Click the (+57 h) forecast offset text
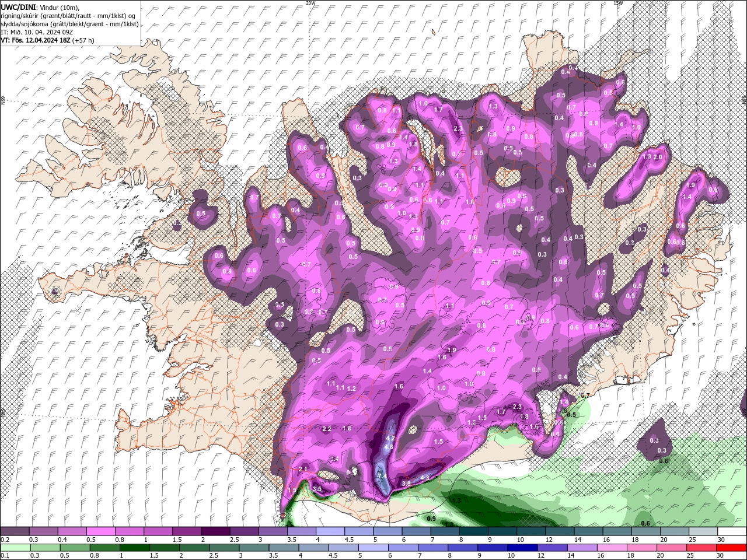This screenshot has width=747, height=560. click(x=83, y=40)
